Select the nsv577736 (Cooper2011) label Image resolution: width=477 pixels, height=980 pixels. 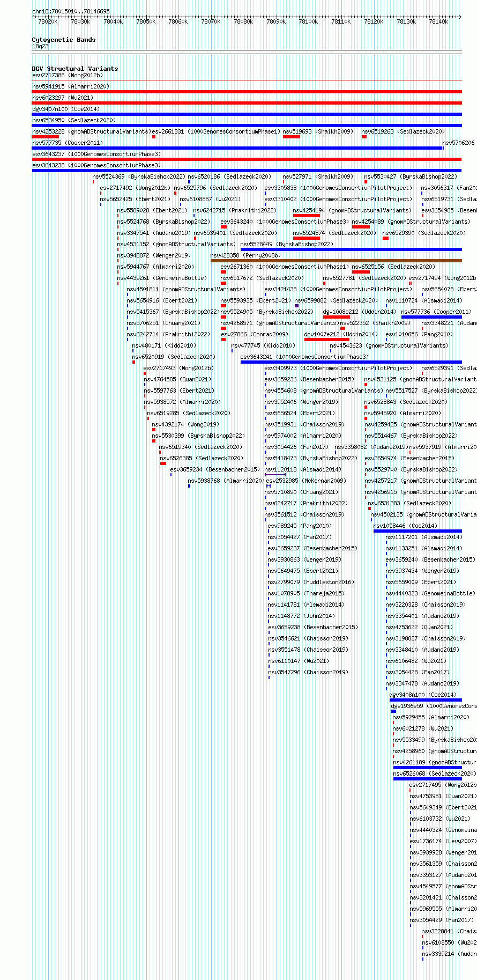(x=436, y=312)
